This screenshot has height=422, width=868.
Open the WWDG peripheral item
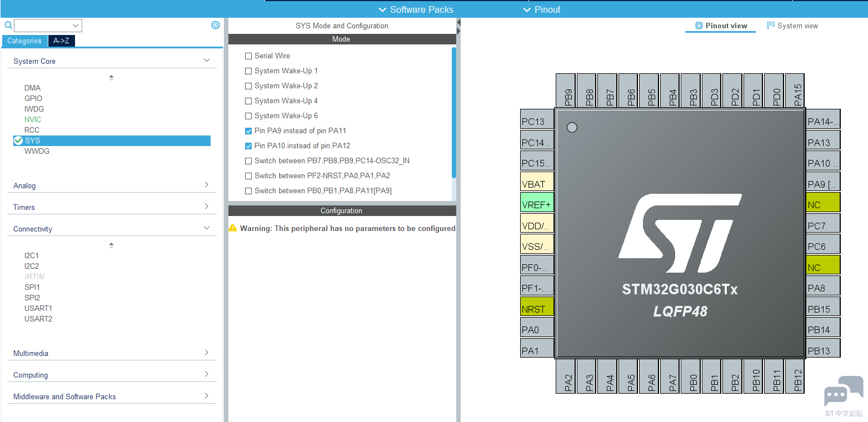click(37, 151)
